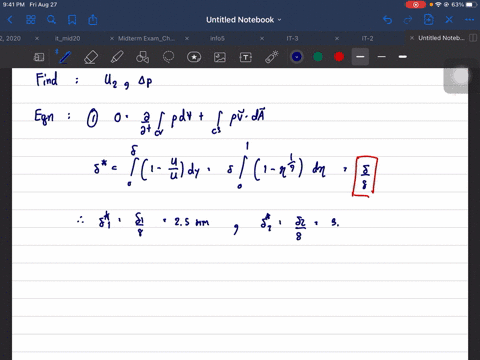Switch to the info5 tab
The width and height of the screenshot is (480, 360).
[x=217, y=38]
